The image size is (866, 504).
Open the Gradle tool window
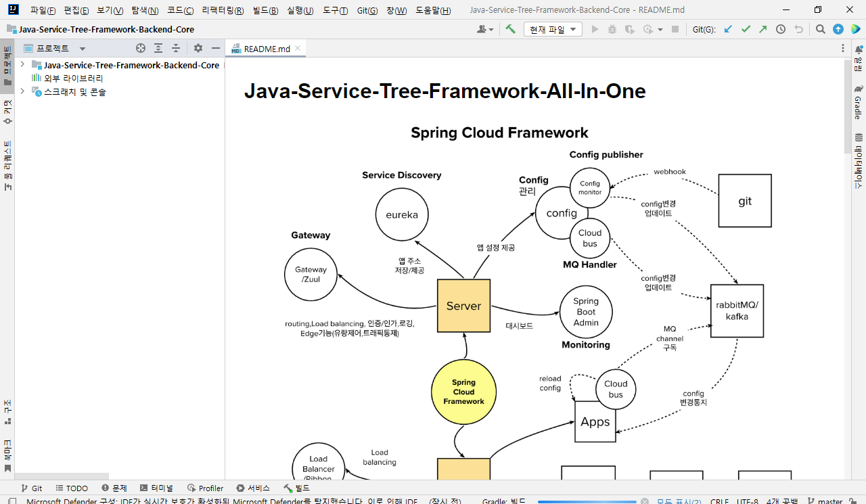(x=858, y=102)
